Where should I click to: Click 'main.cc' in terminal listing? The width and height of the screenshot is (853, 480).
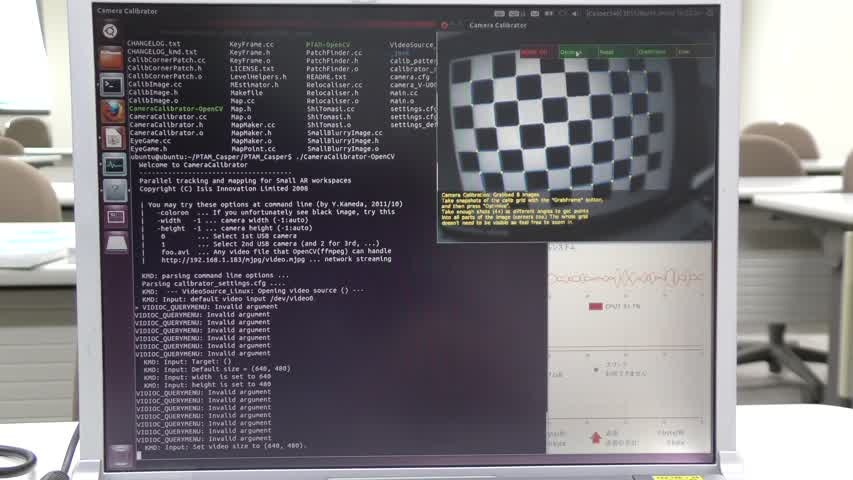pyautogui.click(x=404, y=93)
